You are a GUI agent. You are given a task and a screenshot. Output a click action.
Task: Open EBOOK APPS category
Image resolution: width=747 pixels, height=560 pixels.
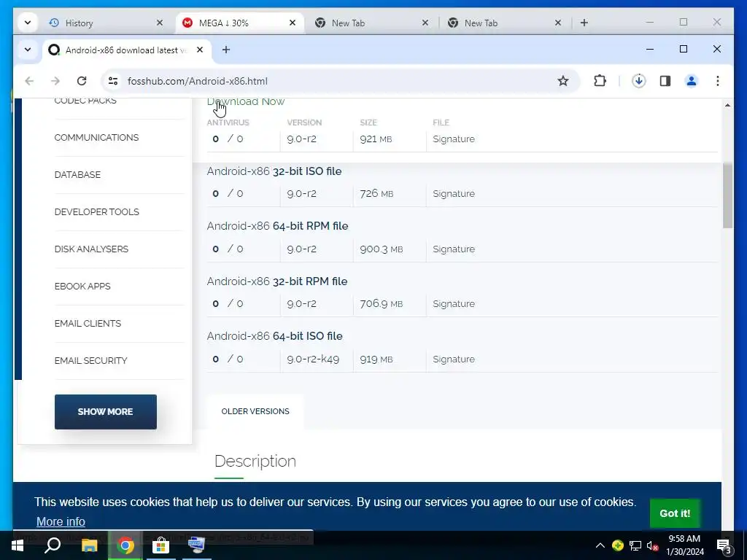tap(82, 286)
